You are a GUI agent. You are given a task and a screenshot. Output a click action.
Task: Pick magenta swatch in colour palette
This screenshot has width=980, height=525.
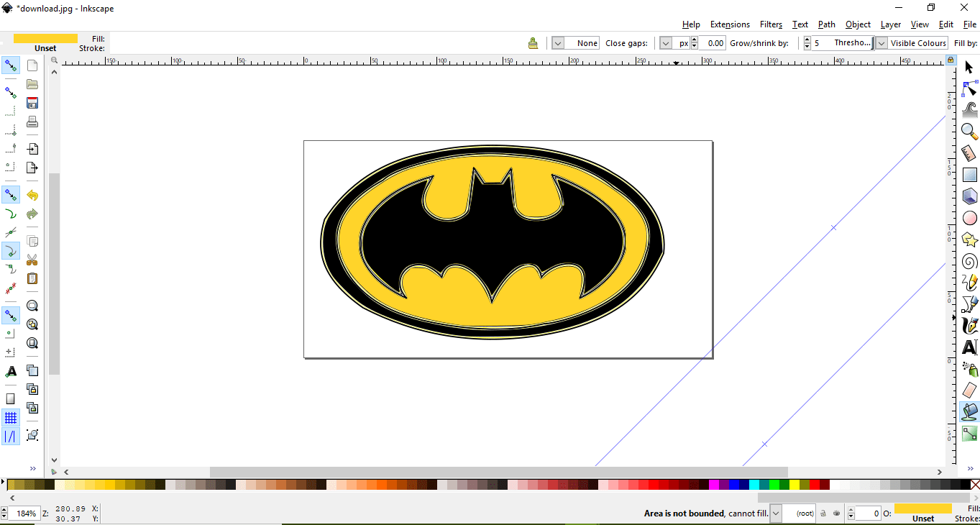coord(714,485)
